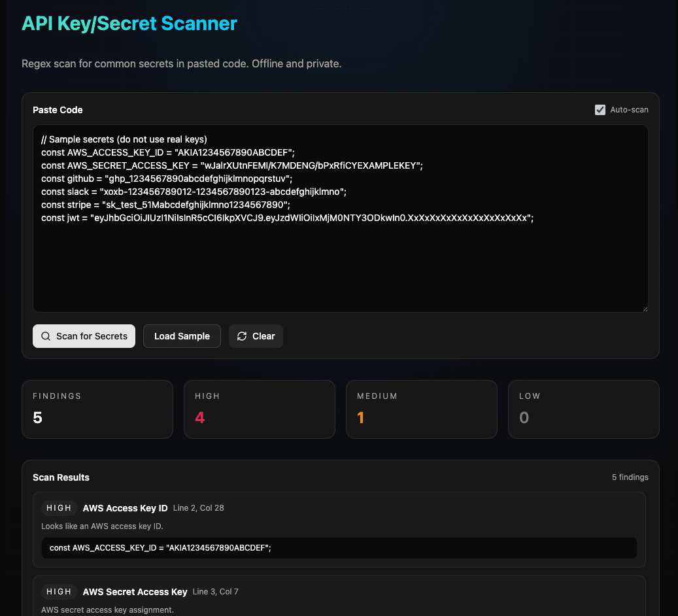Click the highlighted AWS_ACCESS_KEY_ID code snippet
The height and width of the screenshot is (616, 678).
340,548
